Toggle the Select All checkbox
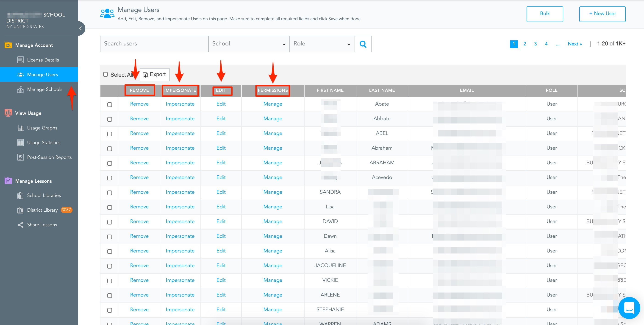The height and width of the screenshot is (325, 644). coord(105,75)
